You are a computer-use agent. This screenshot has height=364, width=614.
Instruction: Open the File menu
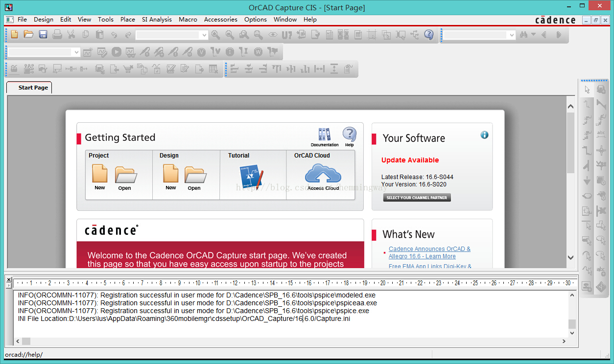click(x=22, y=20)
